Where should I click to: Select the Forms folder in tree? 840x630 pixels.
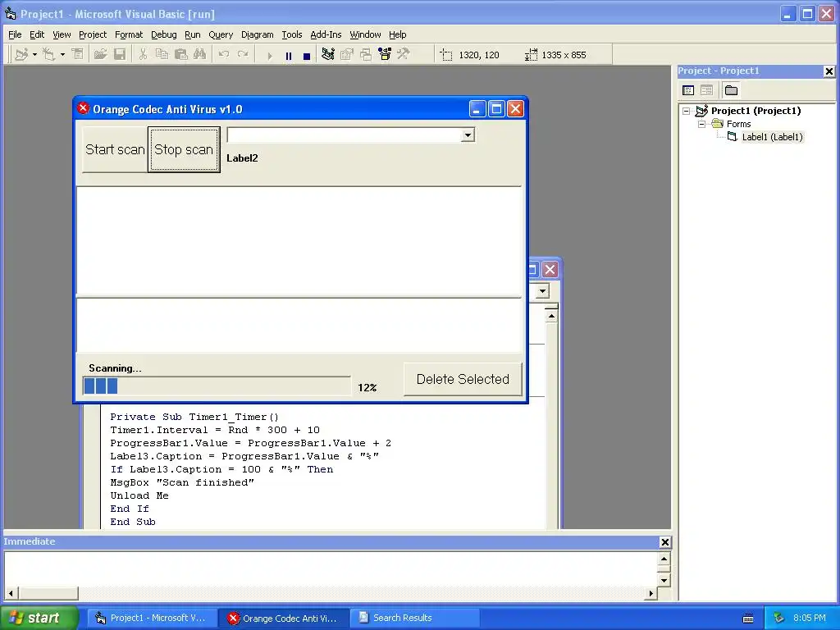tap(739, 125)
